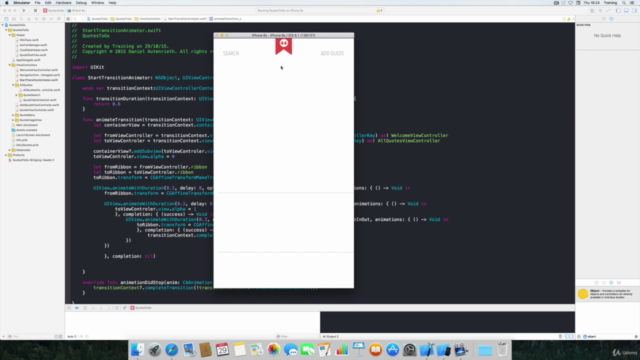This screenshot has width=640, height=360.
Task: Toggle debug area hide button in debug bar
Action: pyautogui.click(x=69, y=308)
